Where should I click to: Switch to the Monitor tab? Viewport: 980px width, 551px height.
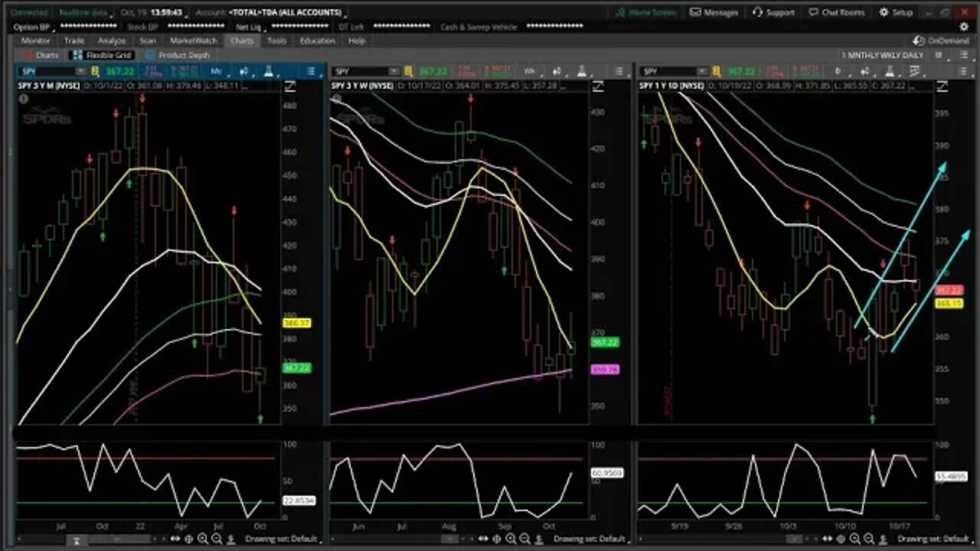36,41
